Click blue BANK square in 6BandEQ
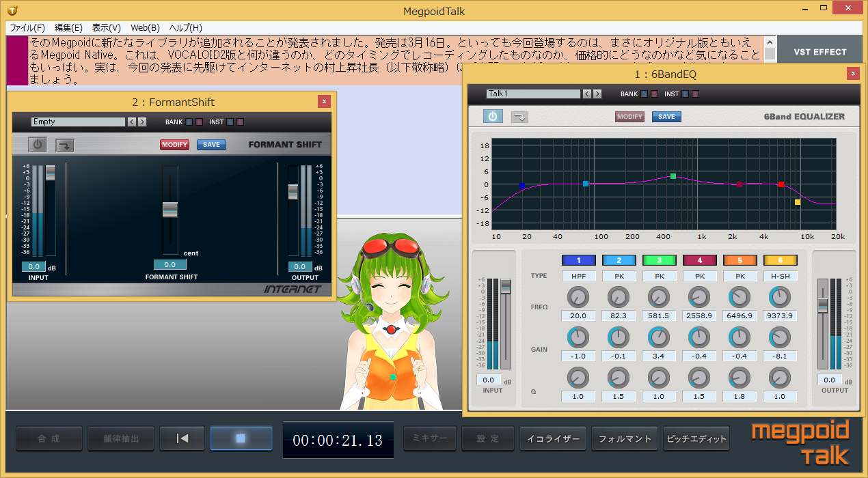The image size is (868, 478). 644,94
